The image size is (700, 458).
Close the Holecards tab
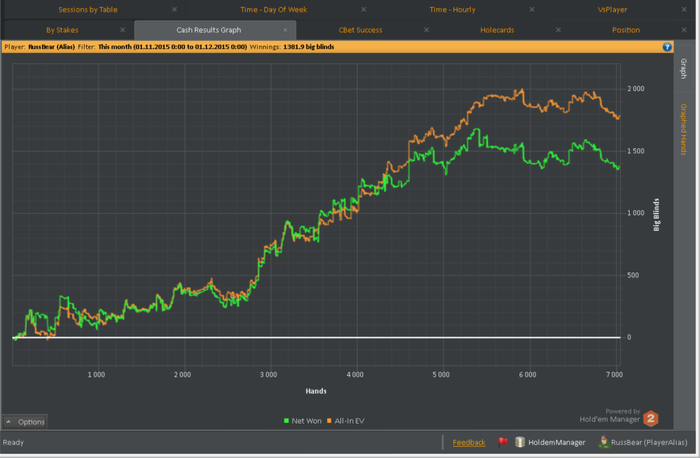point(558,30)
